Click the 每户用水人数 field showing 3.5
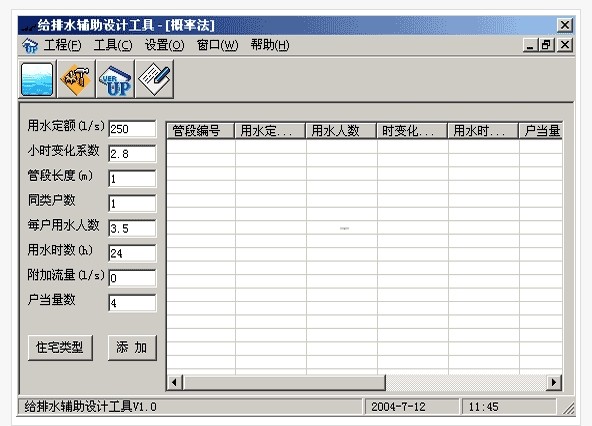 (x=132, y=228)
